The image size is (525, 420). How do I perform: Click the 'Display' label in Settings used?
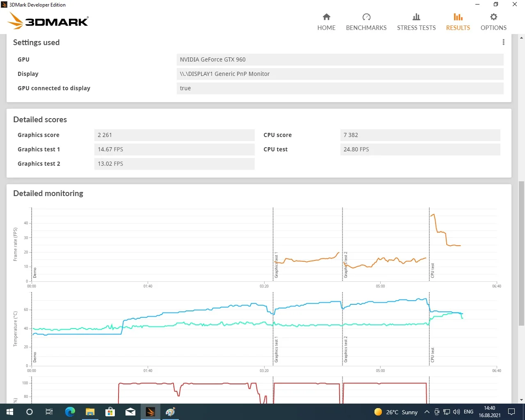(28, 74)
